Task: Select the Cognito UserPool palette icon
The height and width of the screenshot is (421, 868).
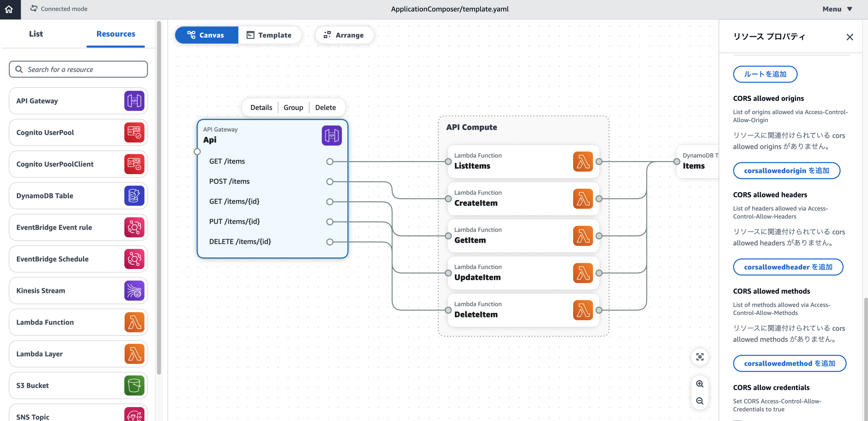Action: tap(134, 132)
